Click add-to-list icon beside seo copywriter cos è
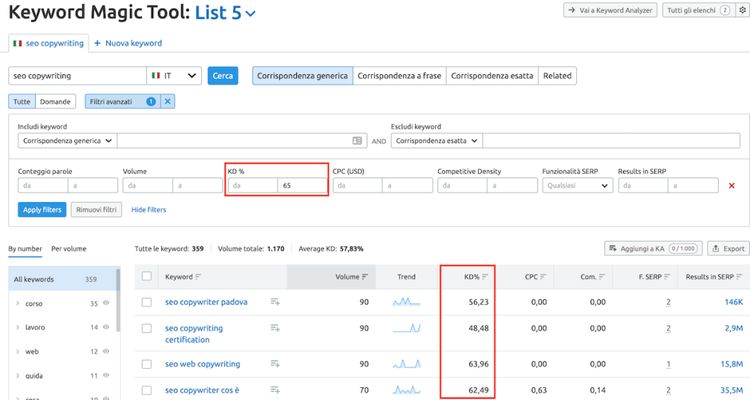This screenshot has width=750, height=400. coord(275,389)
